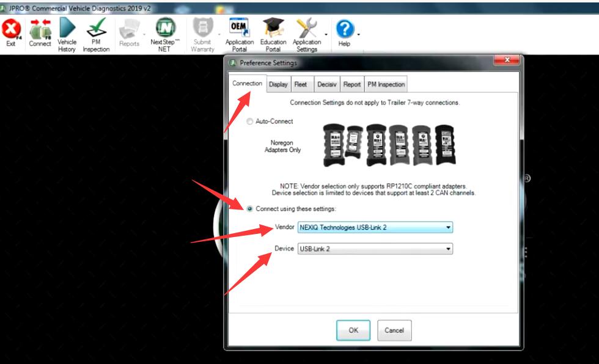Viewport: 599px width, 364px height.
Task: Launch NextStep NET from toolbar
Action: (x=165, y=34)
